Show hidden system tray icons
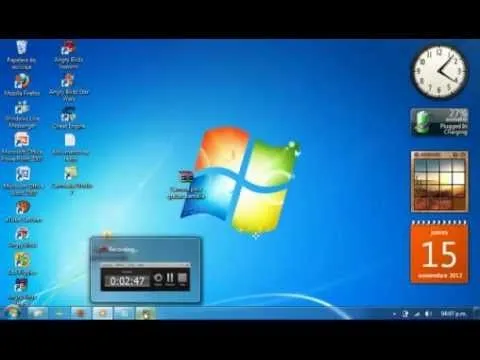The height and width of the screenshot is (360, 480). point(394,314)
